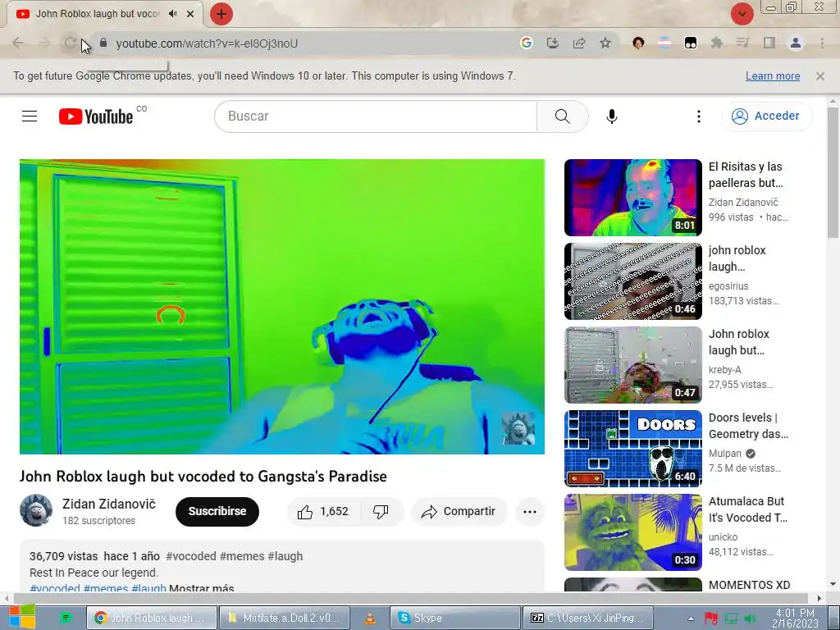Select Chrome John Roblox taskbar item

(152, 618)
